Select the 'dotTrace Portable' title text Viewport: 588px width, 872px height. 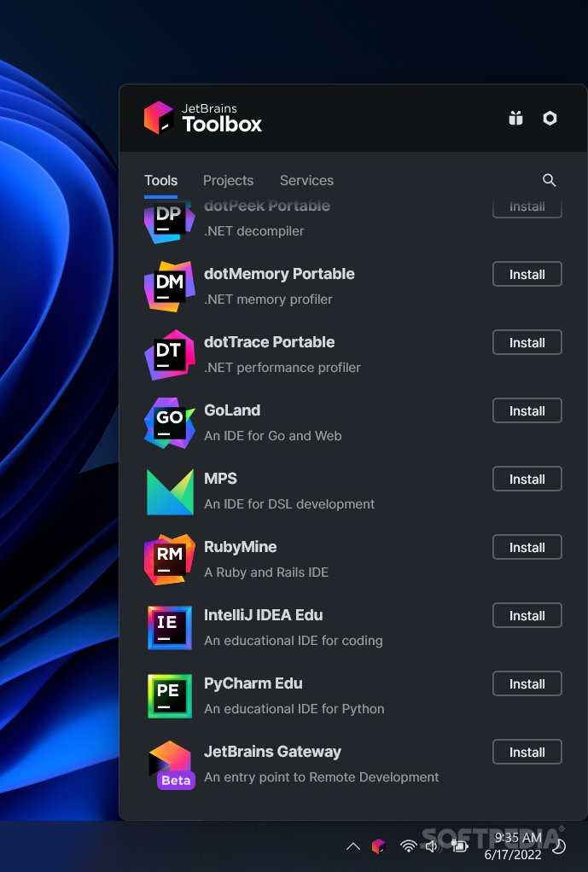pyautogui.click(x=269, y=342)
